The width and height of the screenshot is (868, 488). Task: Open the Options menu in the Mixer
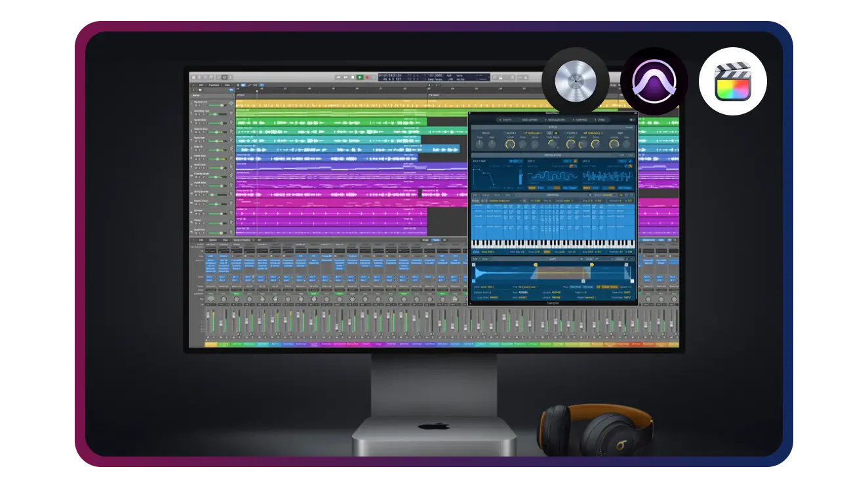click(x=213, y=240)
